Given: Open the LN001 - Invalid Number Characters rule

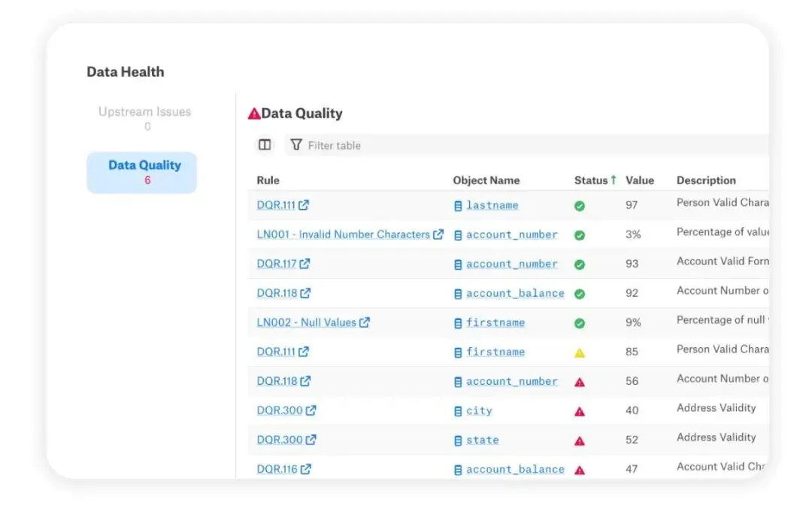Looking at the screenshot, I should (x=344, y=234).
